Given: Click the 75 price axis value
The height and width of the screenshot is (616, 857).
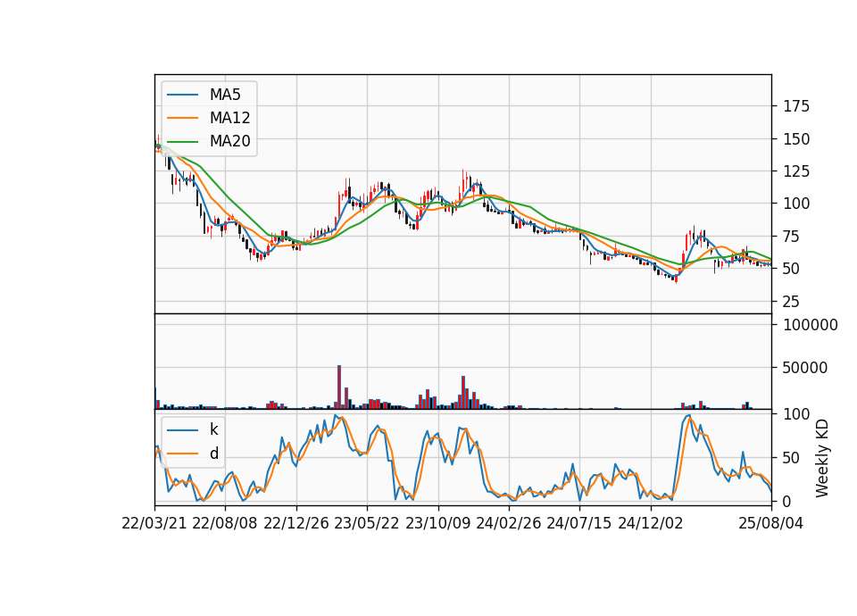Looking at the screenshot, I should (792, 236).
